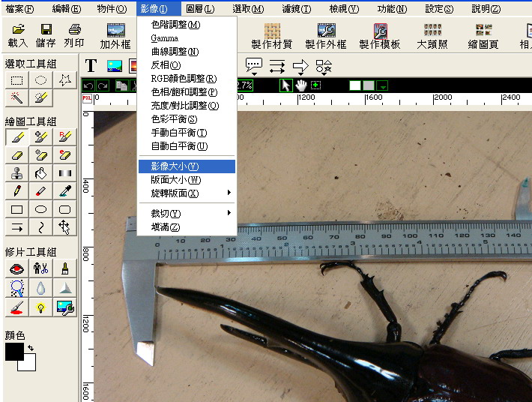Click the red-eye removal tool

click(17, 268)
